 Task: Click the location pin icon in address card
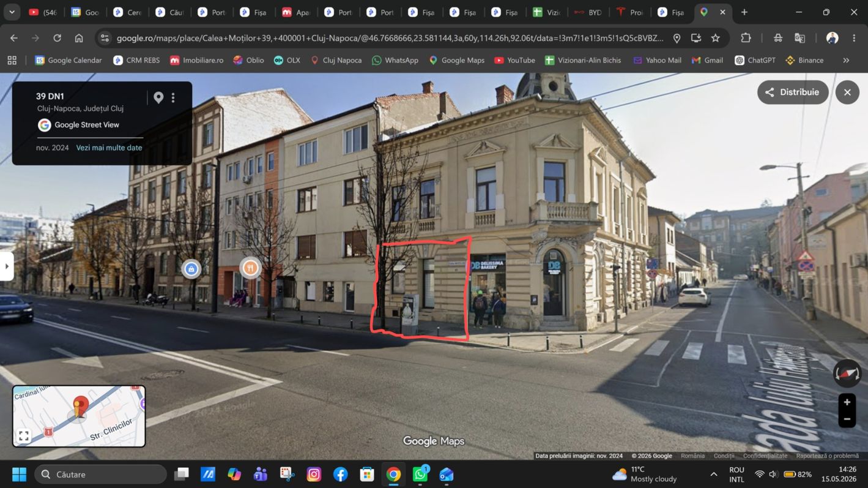point(158,98)
